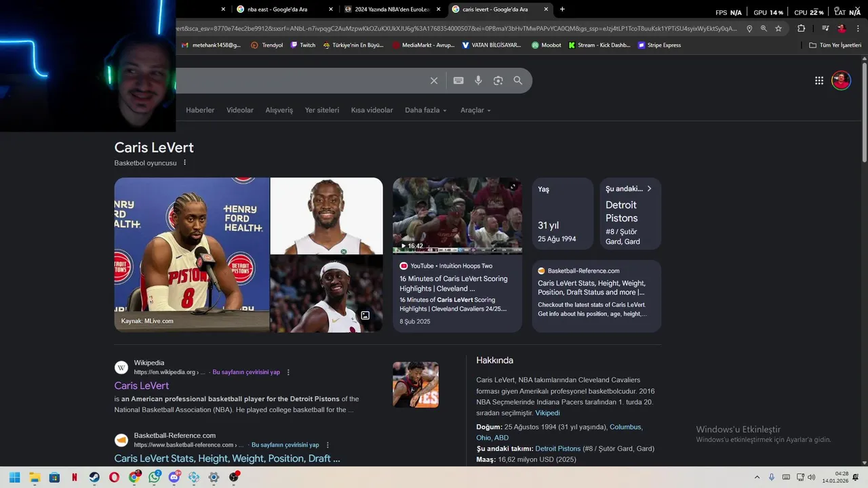The image size is (868, 488).
Task: Close the caris levert browser tab
Action: coord(547,9)
